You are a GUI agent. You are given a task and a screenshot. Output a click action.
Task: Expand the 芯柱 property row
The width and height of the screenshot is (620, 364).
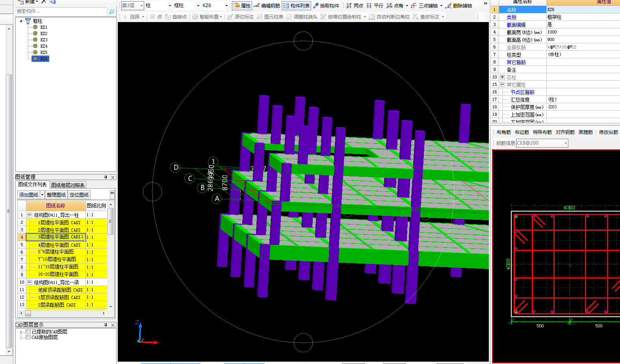(x=502, y=77)
